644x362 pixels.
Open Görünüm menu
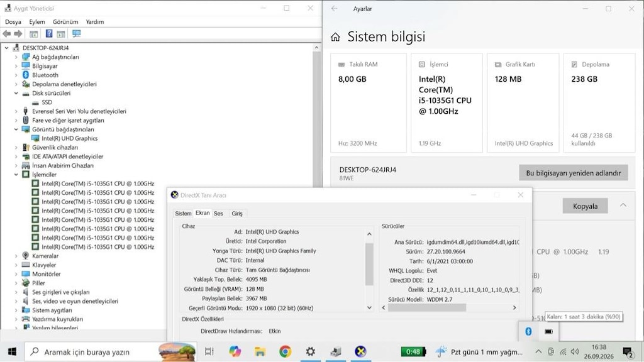[65, 22]
